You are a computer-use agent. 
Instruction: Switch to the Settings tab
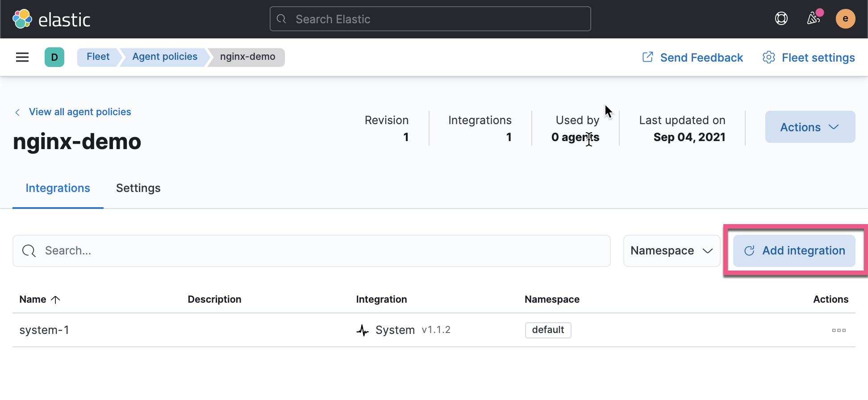tap(138, 188)
